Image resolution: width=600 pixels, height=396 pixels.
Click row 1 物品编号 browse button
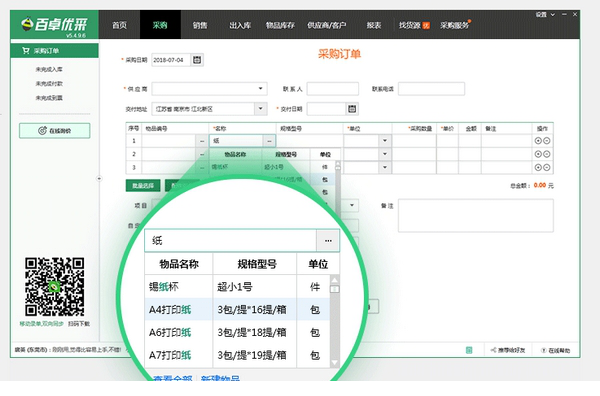pyautogui.click(x=202, y=141)
